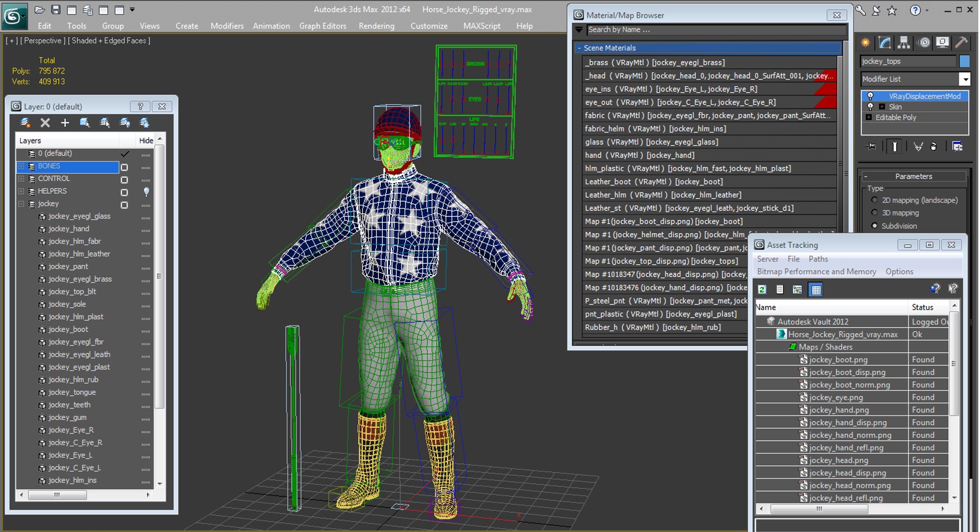
Task: Click the 3ds Max application logo button
Action: [14, 17]
